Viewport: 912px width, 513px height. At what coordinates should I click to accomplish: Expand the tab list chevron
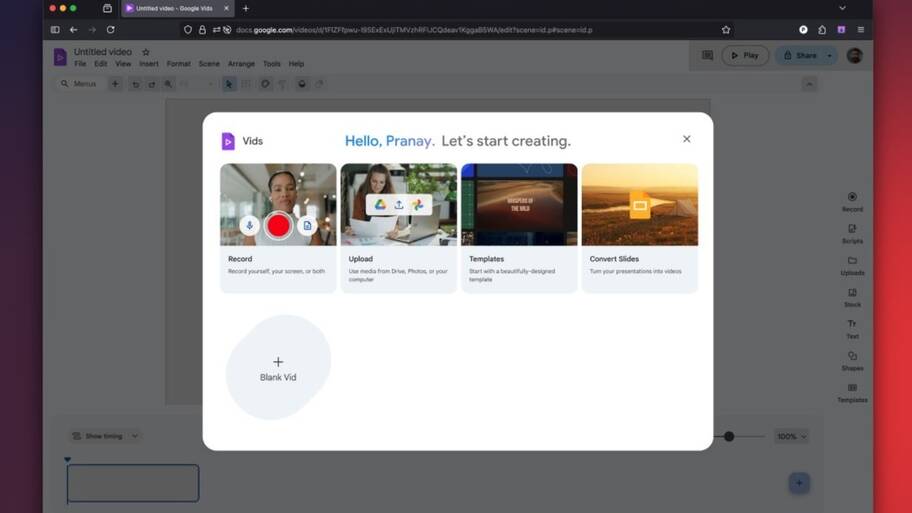[842, 8]
